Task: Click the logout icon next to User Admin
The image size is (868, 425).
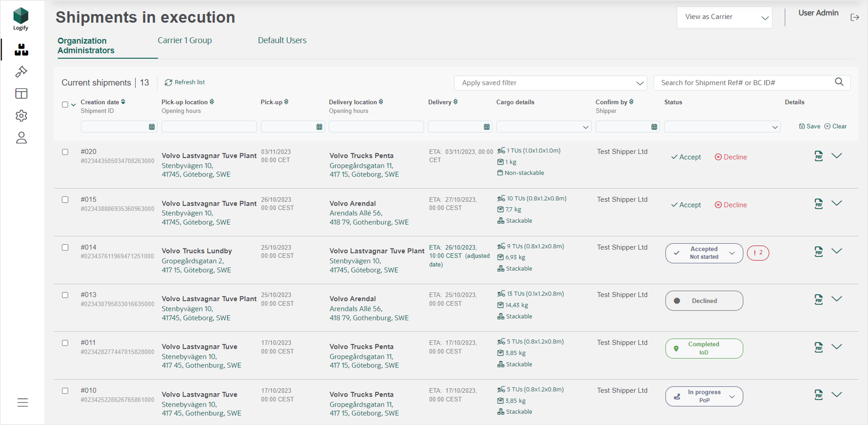Action: [855, 17]
